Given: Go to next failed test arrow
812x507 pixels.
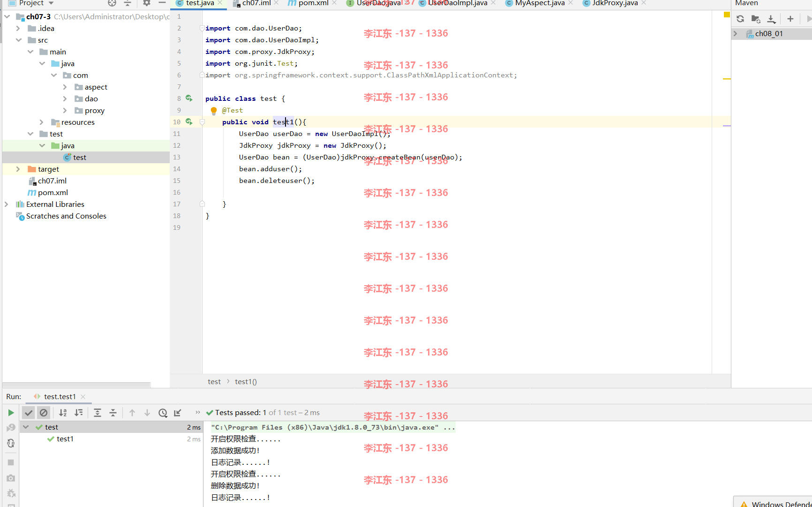Looking at the screenshot, I should click(147, 413).
